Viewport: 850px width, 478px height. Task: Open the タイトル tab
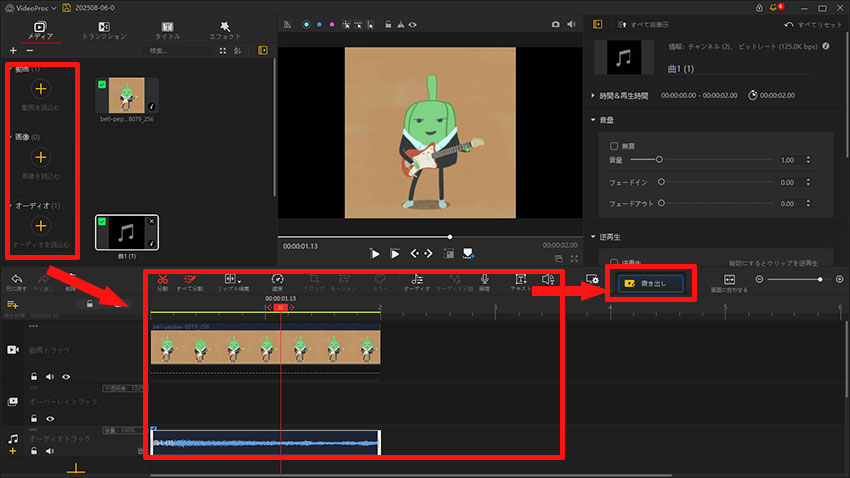click(168, 30)
